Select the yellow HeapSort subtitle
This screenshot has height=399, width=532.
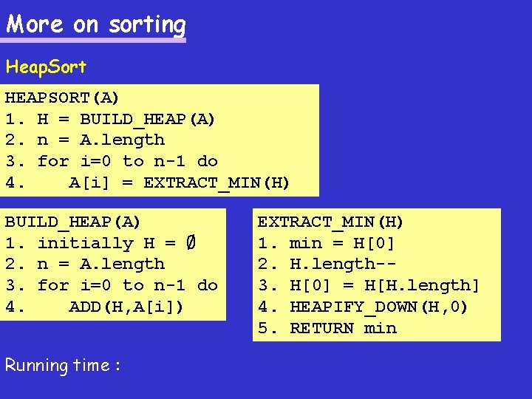[x=46, y=67]
